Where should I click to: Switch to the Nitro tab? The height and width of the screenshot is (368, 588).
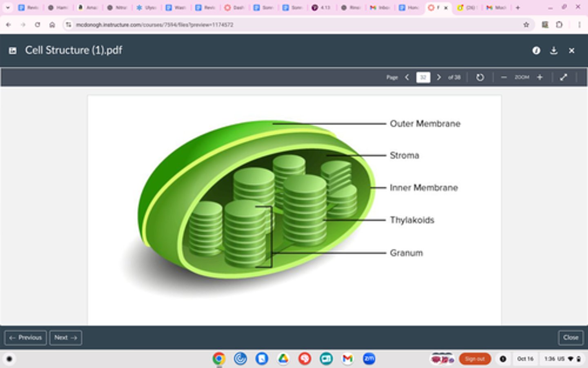(117, 7)
